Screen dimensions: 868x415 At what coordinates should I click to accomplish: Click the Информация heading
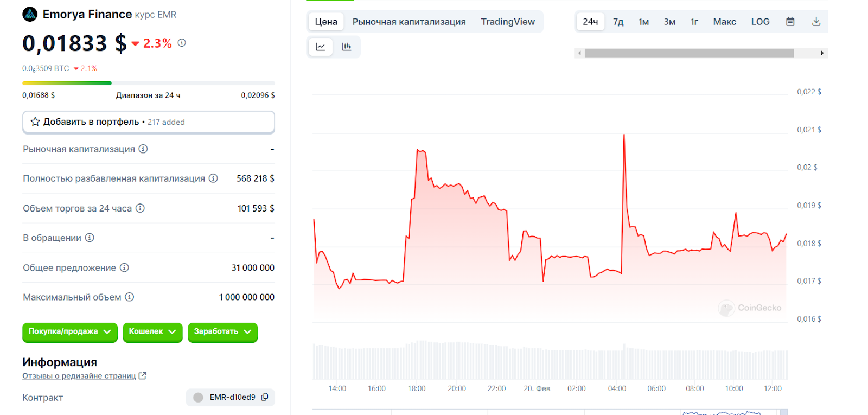click(60, 362)
